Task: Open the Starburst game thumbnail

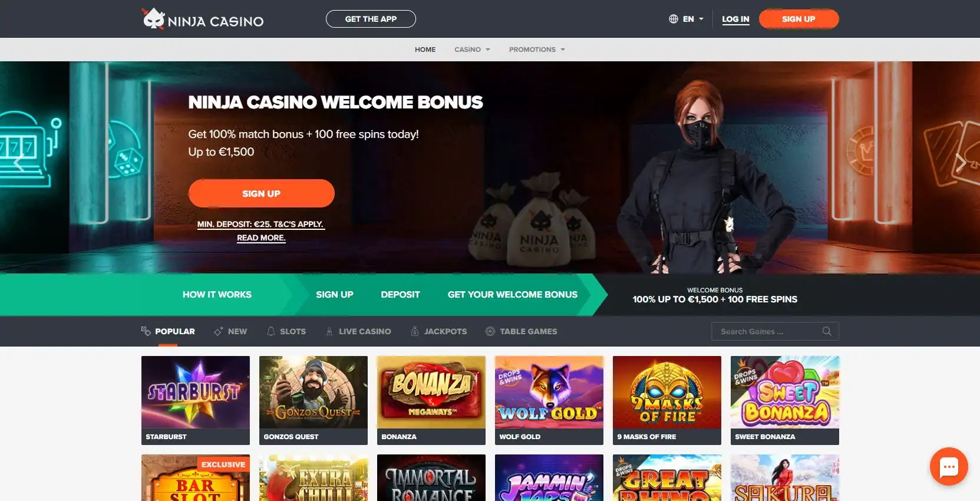Action: [x=196, y=400]
